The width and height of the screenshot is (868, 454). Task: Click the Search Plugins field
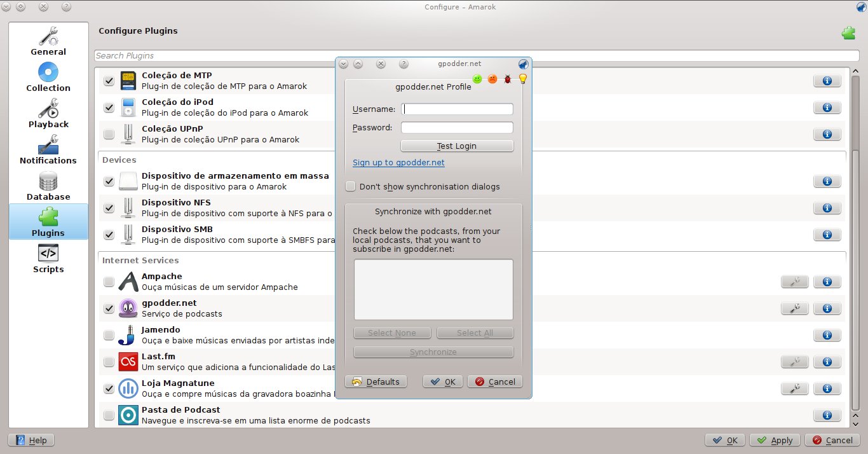tap(477, 55)
